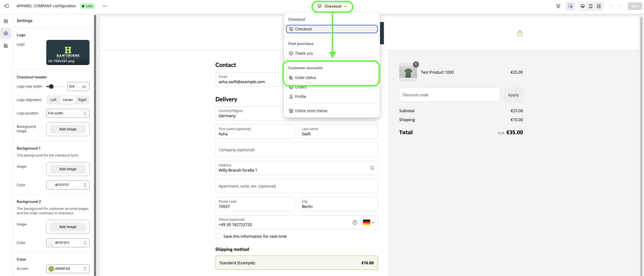Click the exit editor icon
Viewport: 644px width, 276px height.
6,6
